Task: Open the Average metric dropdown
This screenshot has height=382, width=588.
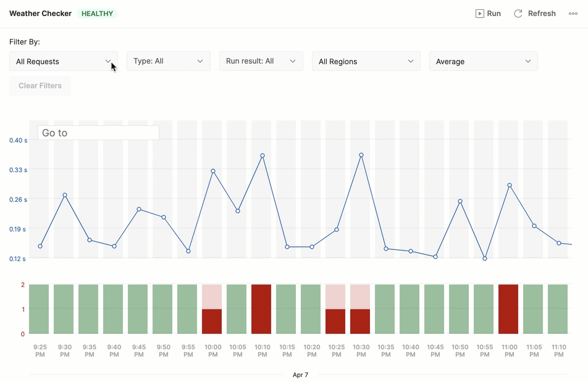Action: [483, 61]
